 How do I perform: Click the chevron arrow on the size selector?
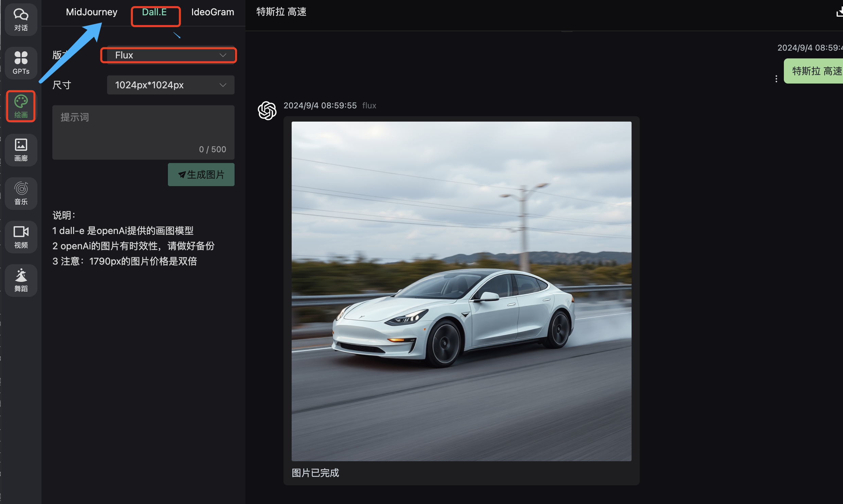click(x=223, y=85)
